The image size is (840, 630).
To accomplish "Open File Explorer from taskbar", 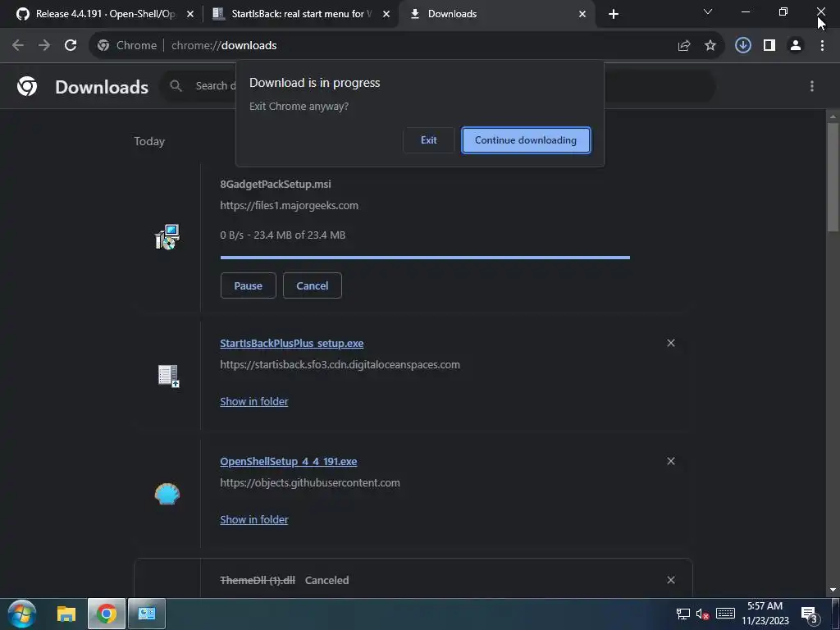I will 66,614.
